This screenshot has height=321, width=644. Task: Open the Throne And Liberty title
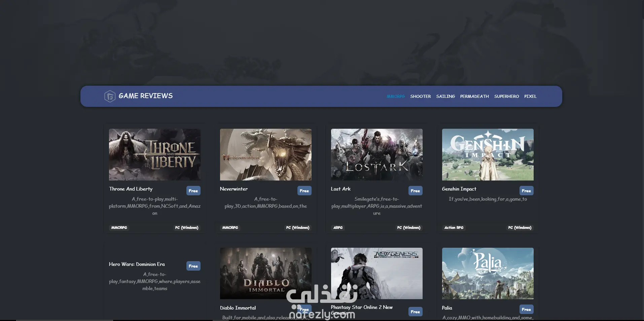[x=131, y=189]
